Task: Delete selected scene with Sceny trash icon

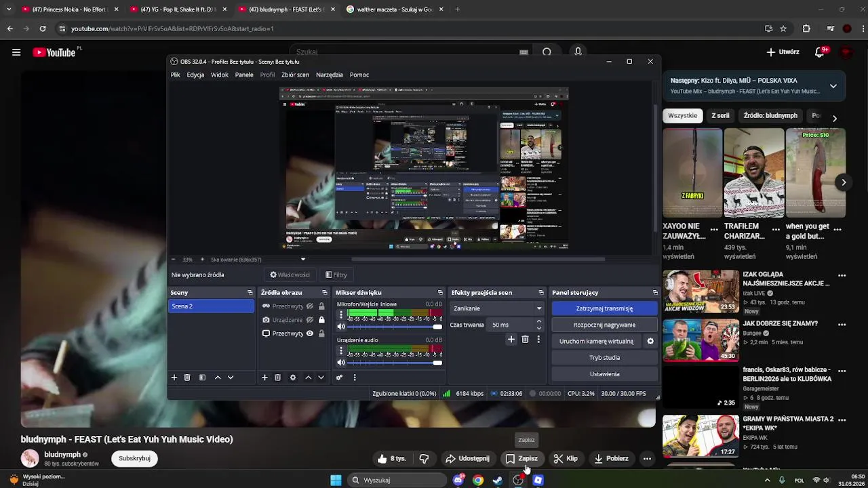Action: coord(187,378)
